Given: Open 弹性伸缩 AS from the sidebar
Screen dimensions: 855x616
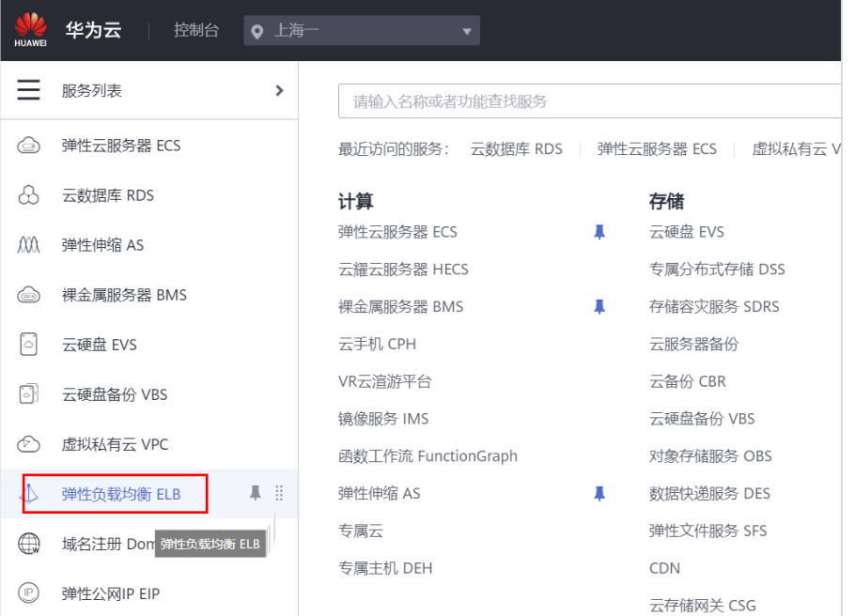Looking at the screenshot, I should coord(102,245).
